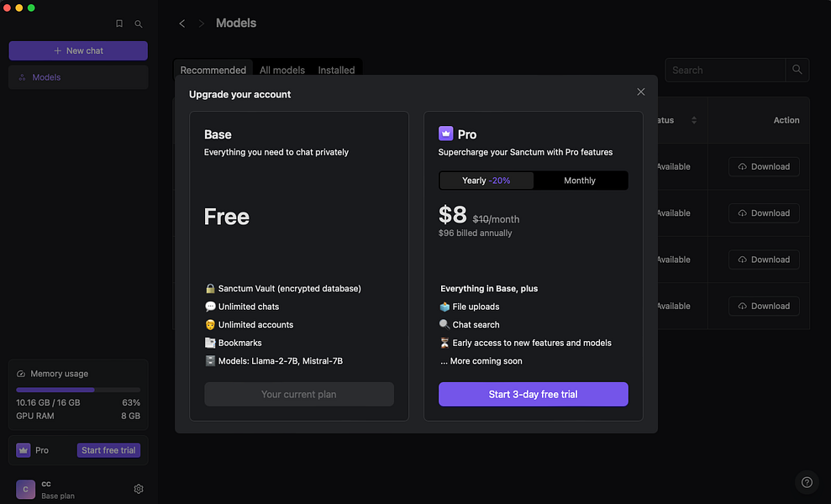Click the '63%' memory percentage
Screen dimensions: 831x504
(131, 402)
